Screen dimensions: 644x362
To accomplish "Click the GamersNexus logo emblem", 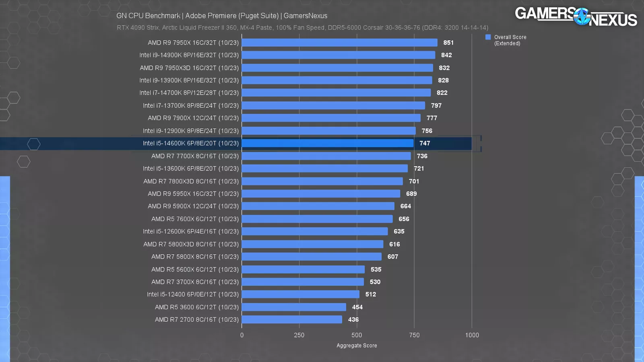I will 582,17.
